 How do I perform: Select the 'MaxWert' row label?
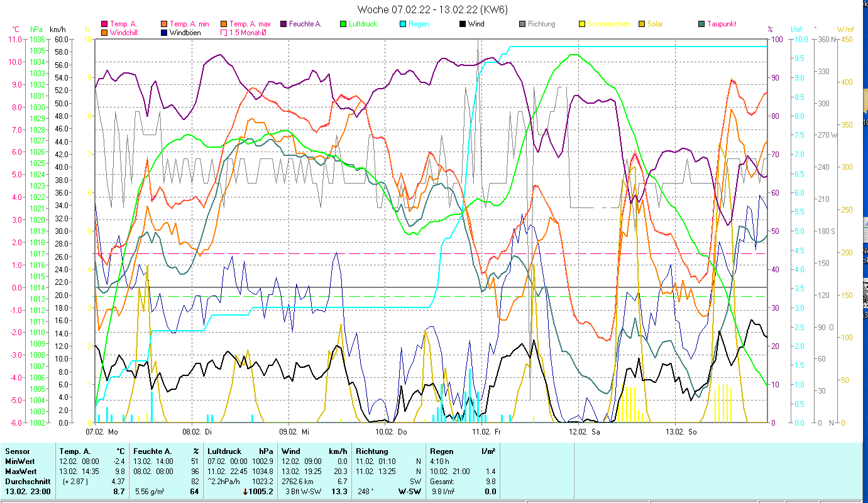coord(21,472)
